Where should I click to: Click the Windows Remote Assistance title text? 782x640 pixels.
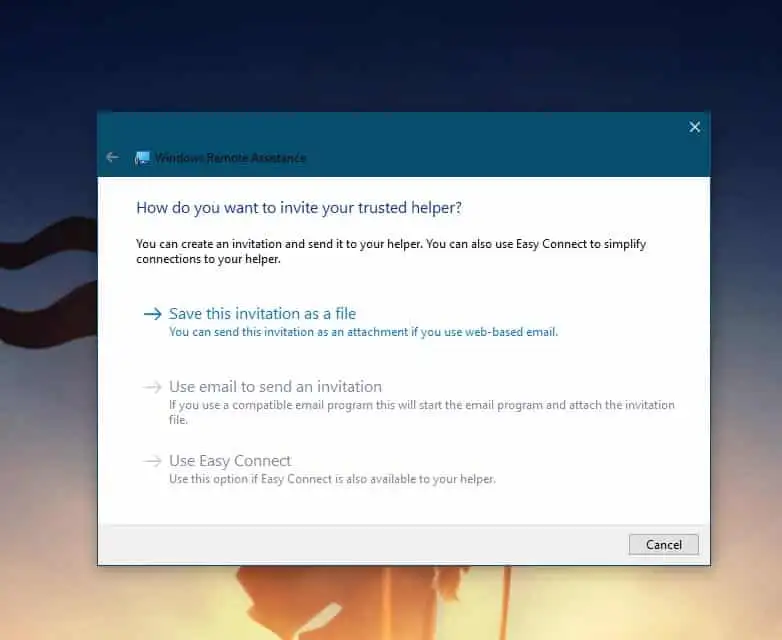pos(230,158)
